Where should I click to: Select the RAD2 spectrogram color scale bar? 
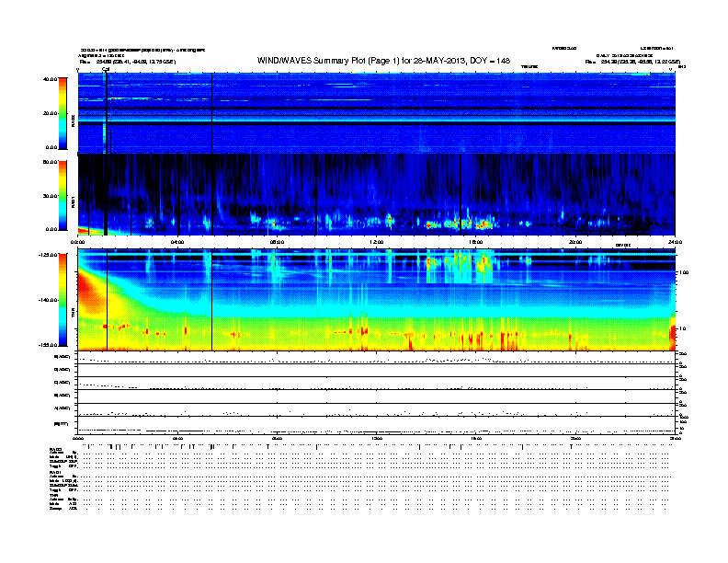(63, 113)
